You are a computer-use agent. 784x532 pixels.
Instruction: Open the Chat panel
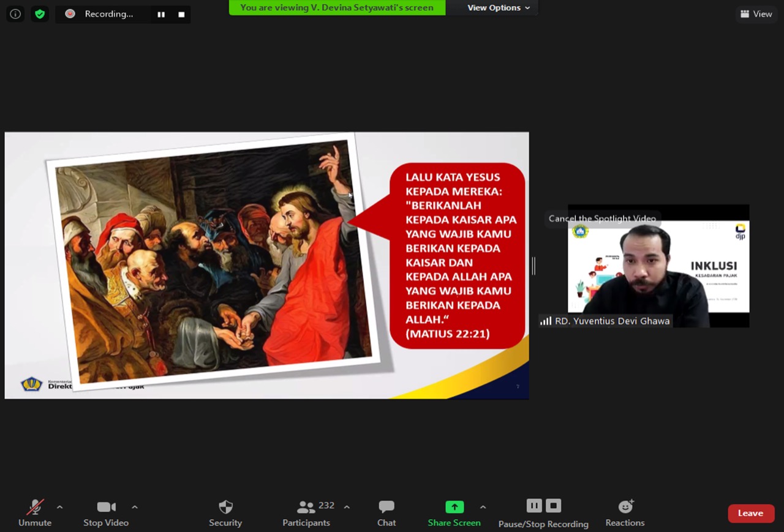click(x=386, y=512)
